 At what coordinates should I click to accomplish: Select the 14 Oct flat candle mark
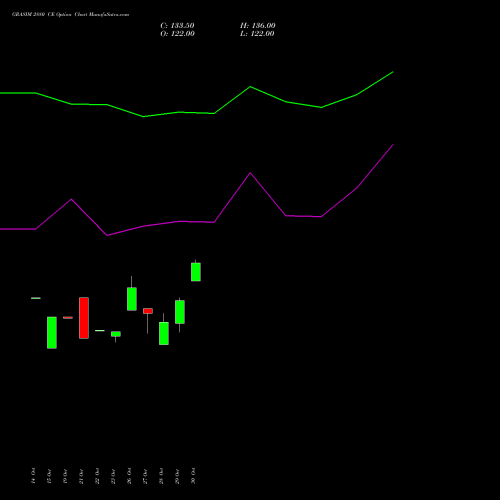point(36,298)
